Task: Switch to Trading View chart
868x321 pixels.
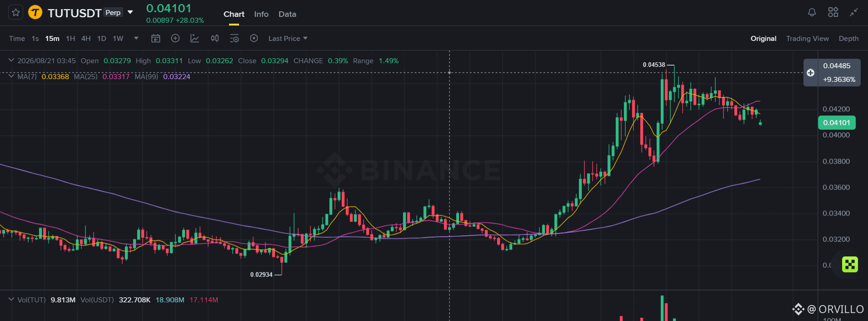Action: 808,39
